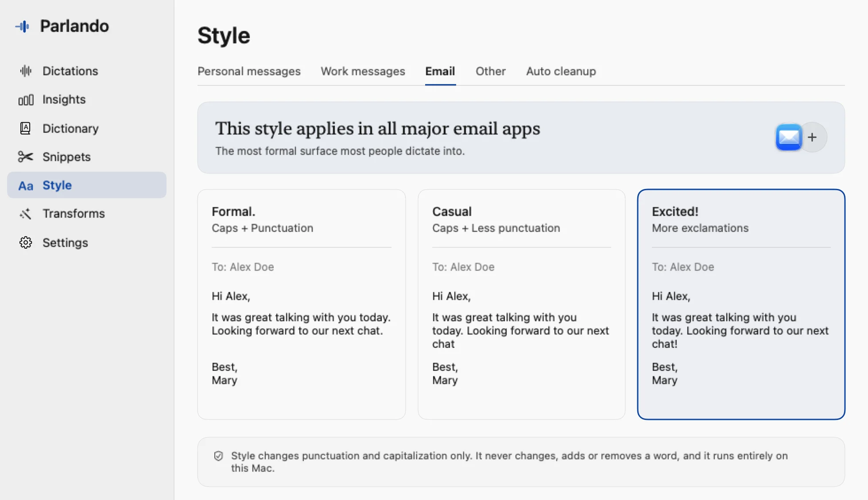
Task: Open Snippets in the sidebar
Action: click(x=87, y=157)
